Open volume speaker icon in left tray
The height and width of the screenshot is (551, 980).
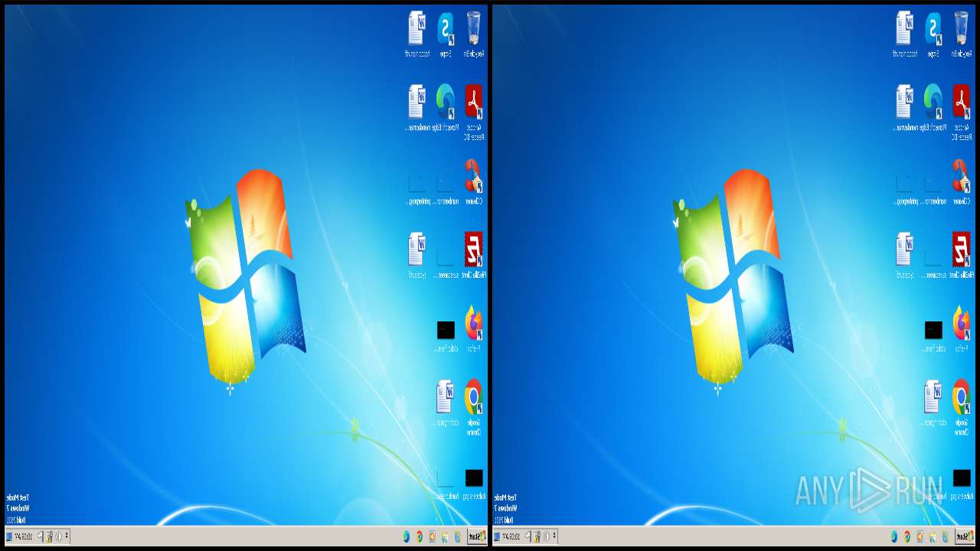58,536
